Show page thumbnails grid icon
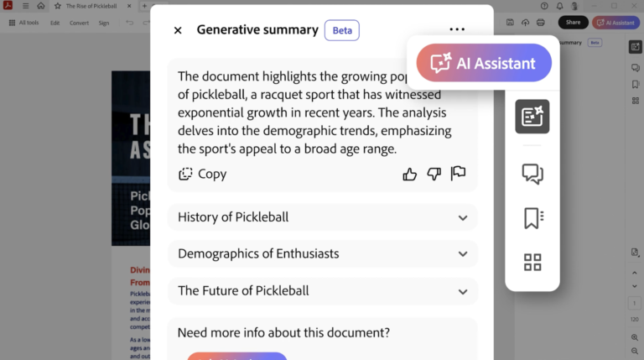Image resolution: width=644 pixels, height=360 pixels. [x=532, y=262]
